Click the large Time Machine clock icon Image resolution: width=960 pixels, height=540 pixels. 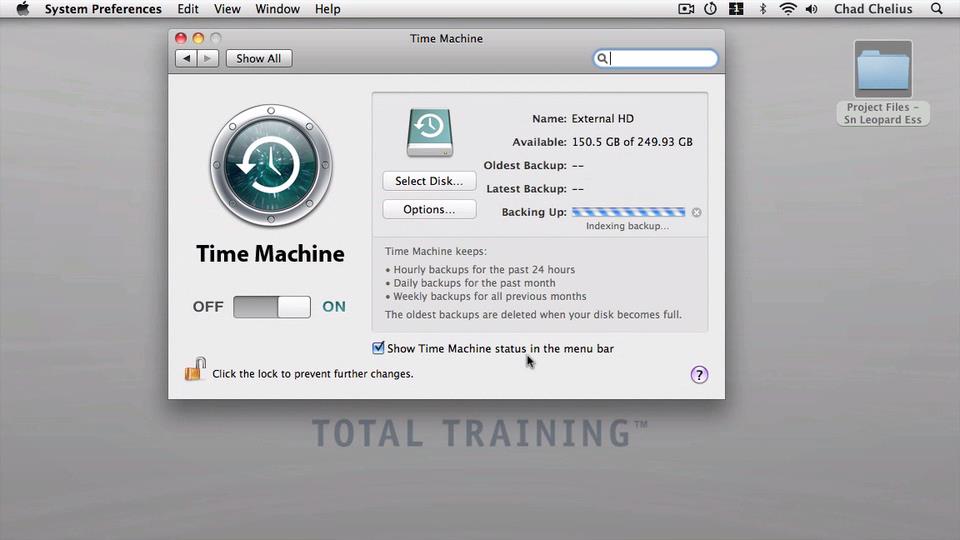tap(271, 165)
